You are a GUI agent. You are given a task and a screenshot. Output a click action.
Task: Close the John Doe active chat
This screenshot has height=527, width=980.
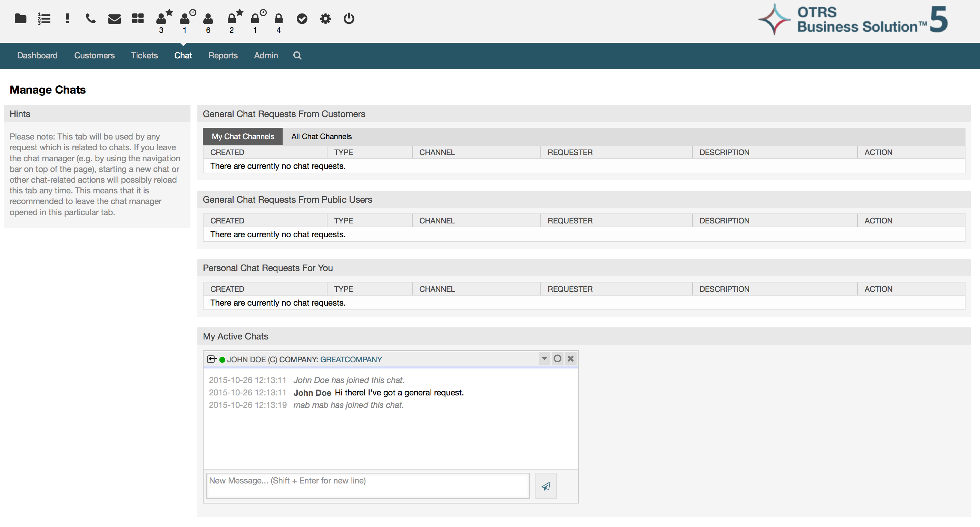(x=570, y=358)
